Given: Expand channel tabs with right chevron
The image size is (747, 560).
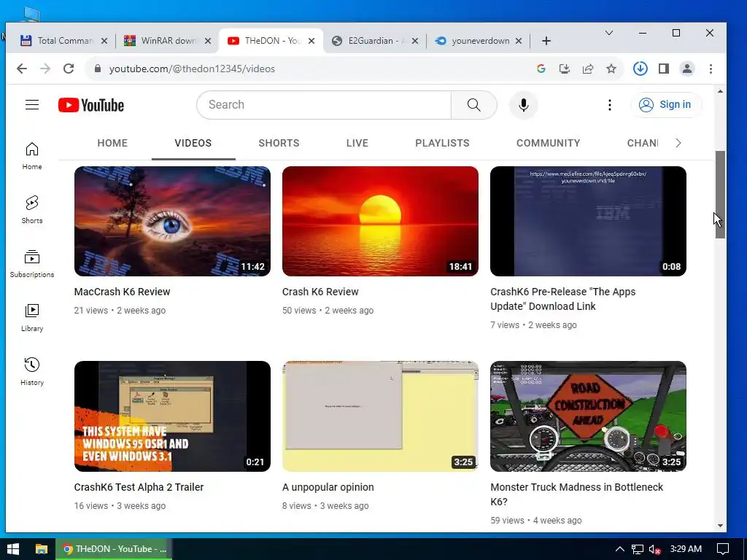Looking at the screenshot, I should coord(678,143).
